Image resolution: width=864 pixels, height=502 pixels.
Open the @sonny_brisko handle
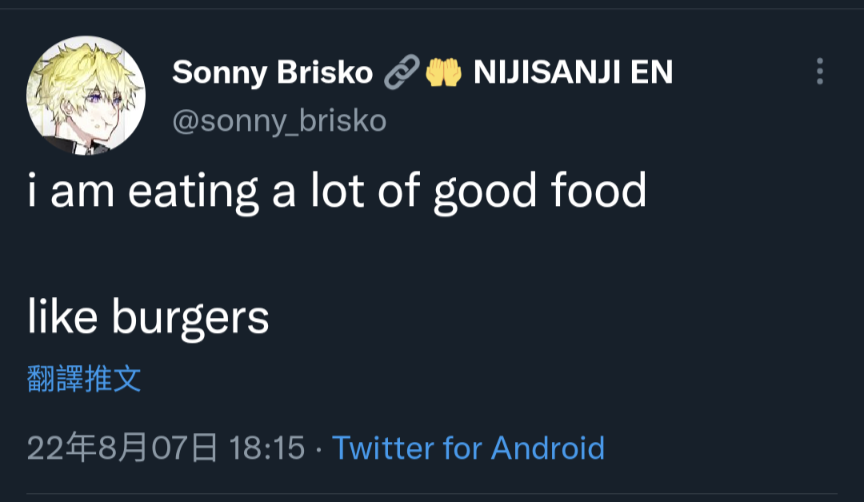click(279, 121)
